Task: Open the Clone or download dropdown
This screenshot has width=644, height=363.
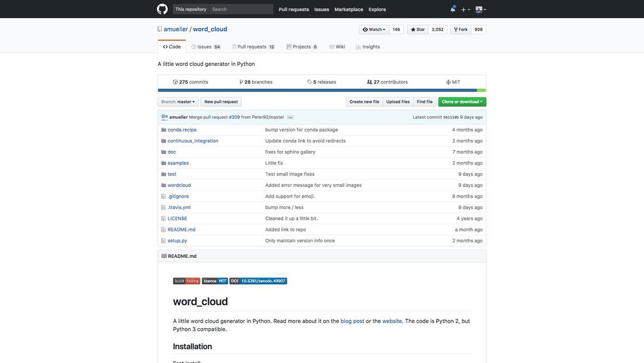Action: coord(462,102)
